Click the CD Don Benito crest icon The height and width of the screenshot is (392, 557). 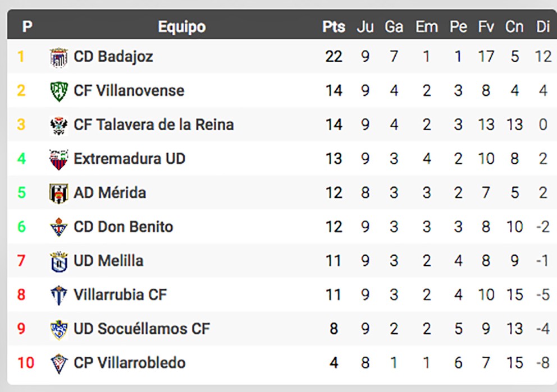click(58, 227)
